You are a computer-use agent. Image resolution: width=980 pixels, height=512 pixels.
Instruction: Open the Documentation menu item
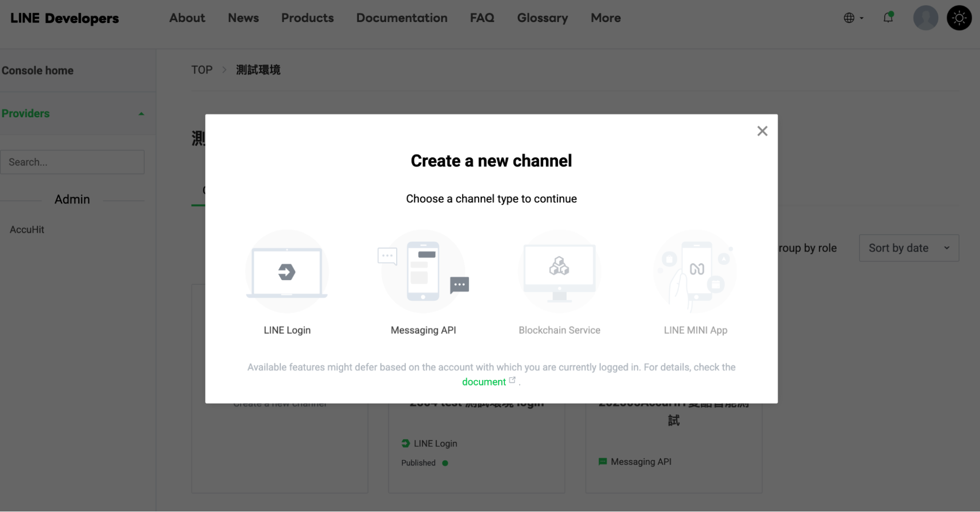402,18
